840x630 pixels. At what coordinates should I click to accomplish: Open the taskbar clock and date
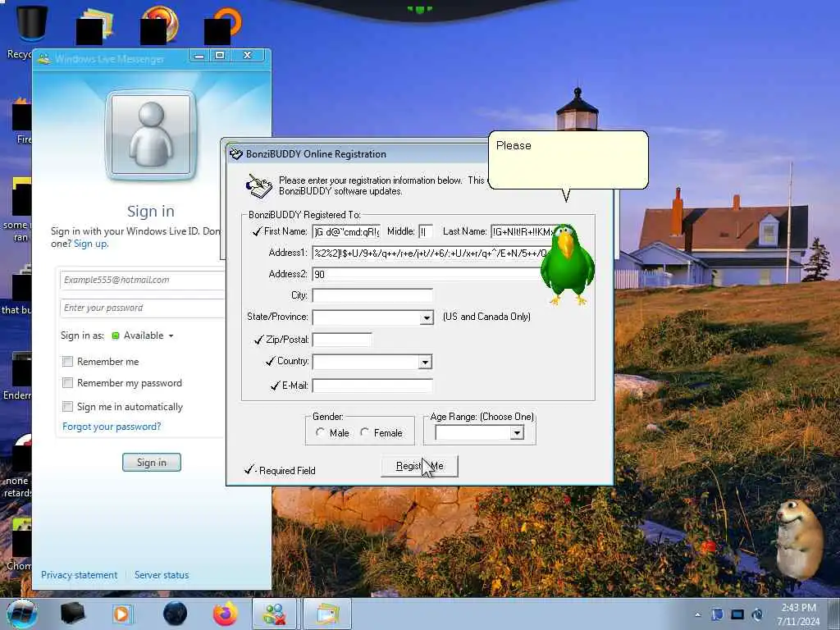pos(798,614)
